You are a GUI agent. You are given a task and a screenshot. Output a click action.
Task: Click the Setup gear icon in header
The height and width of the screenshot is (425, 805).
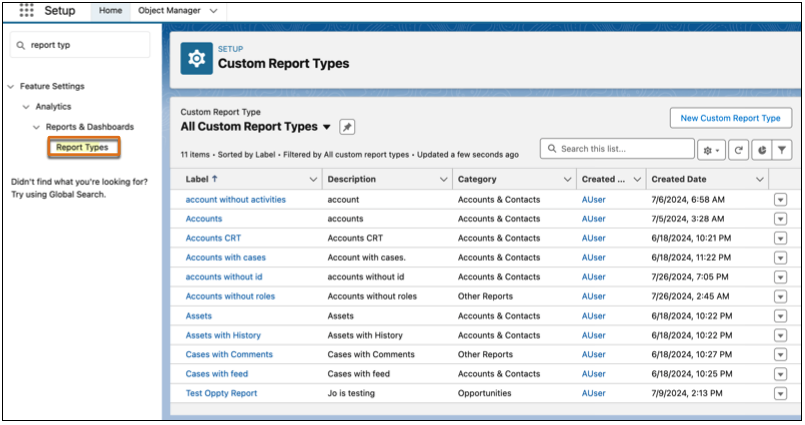click(197, 59)
